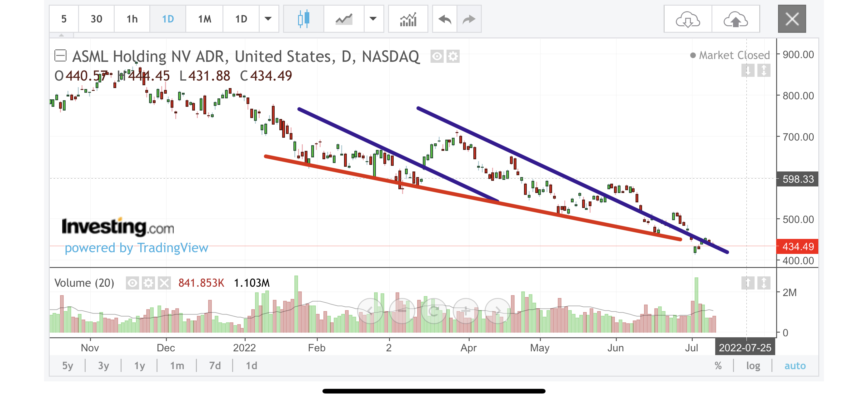The width and height of the screenshot is (868, 401).
Task: Switch to the 1h interval
Action: (132, 19)
